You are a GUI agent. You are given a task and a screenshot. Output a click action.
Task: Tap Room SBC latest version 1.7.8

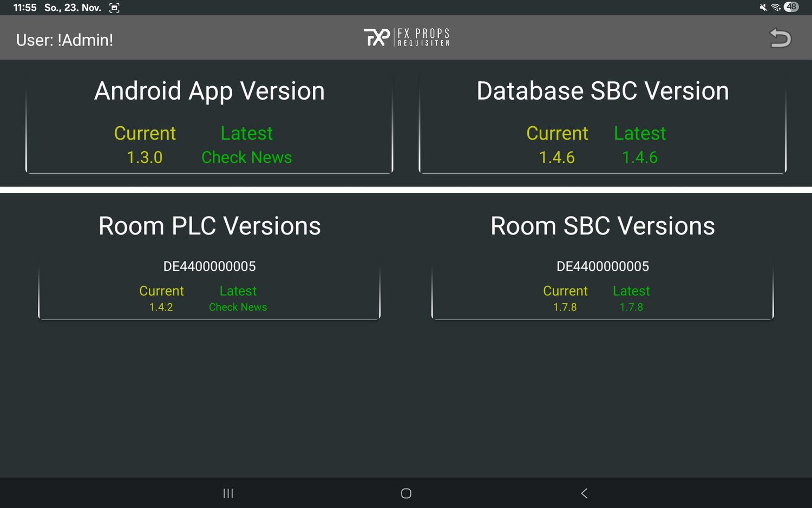tap(631, 307)
